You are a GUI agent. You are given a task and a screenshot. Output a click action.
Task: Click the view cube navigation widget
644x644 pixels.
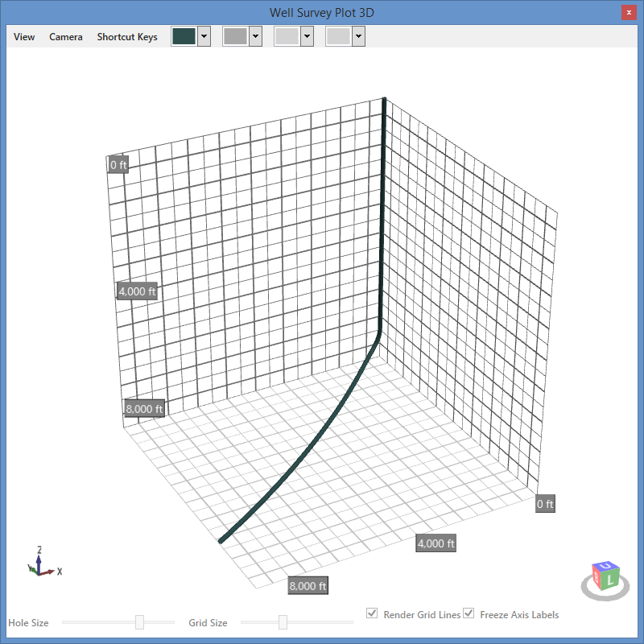[605, 580]
